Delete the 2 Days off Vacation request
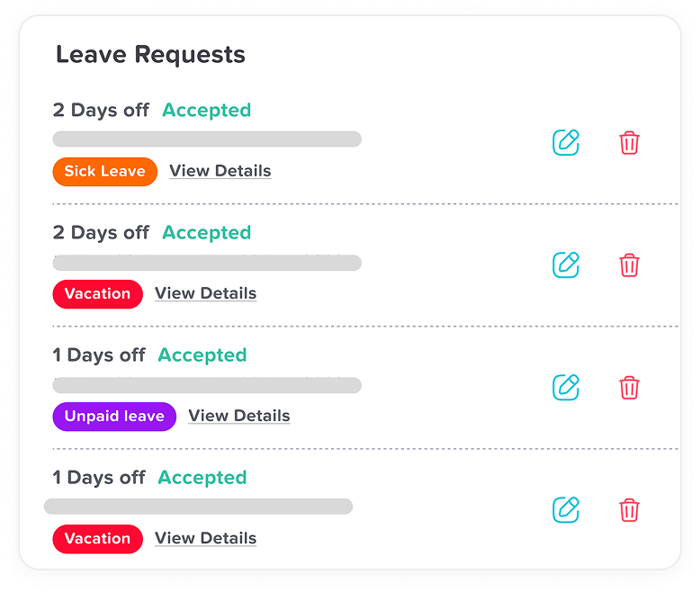This screenshot has height=592, width=700. coord(629,265)
